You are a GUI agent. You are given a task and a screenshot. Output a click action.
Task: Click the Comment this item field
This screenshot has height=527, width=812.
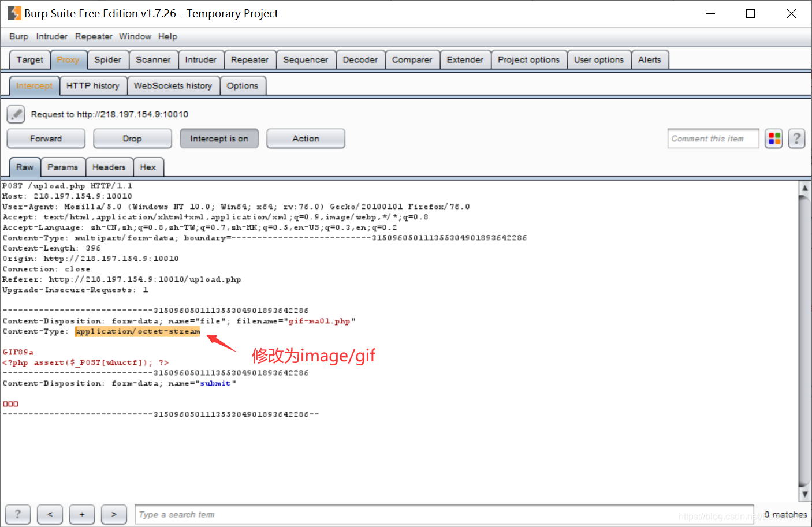click(x=713, y=139)
